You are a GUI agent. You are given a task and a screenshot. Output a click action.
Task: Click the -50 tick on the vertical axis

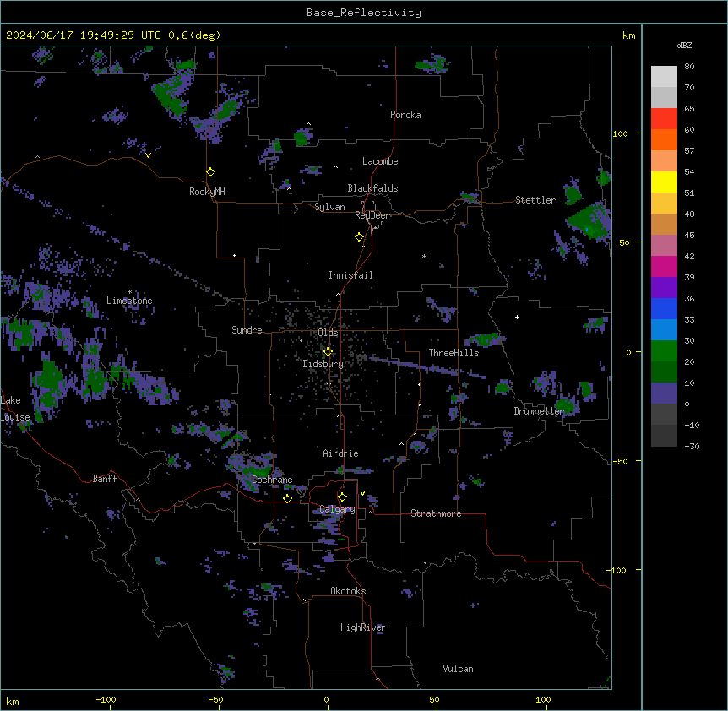[x=620, y=461]
